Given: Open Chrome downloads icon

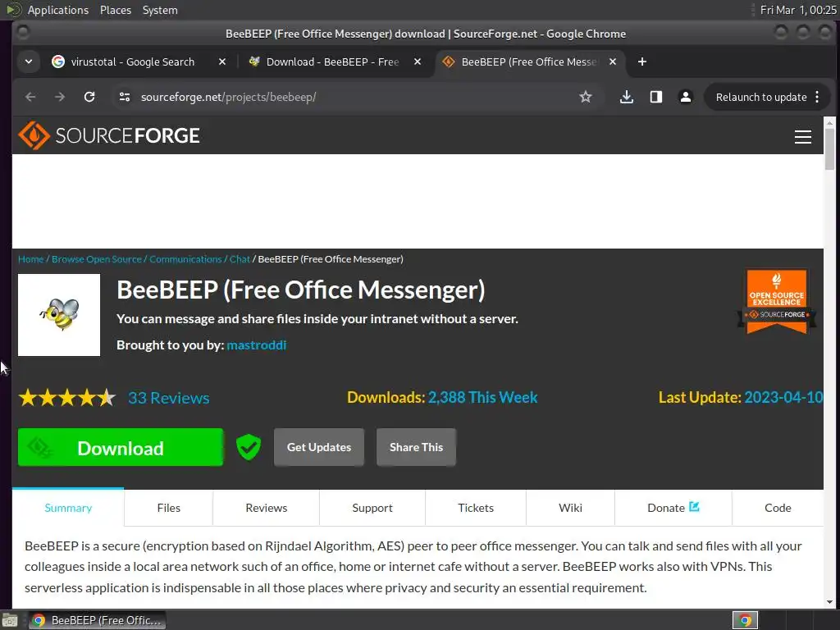Looking at the screenshot, I should (626, 97).
